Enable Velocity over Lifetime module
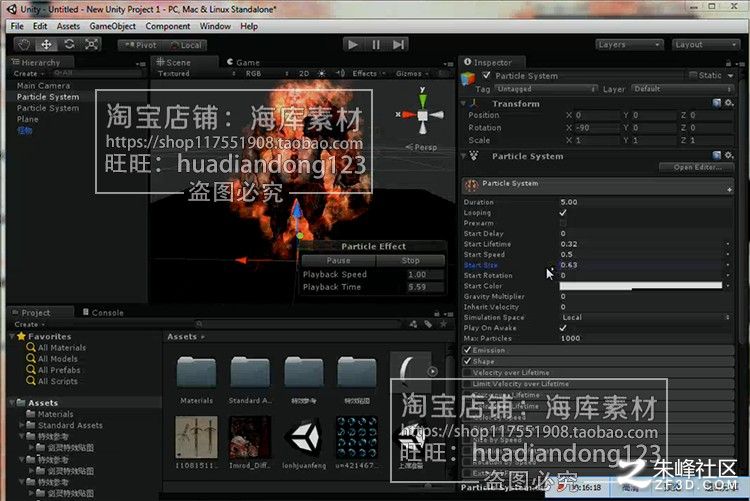The image size is (750, 501). 467,372
